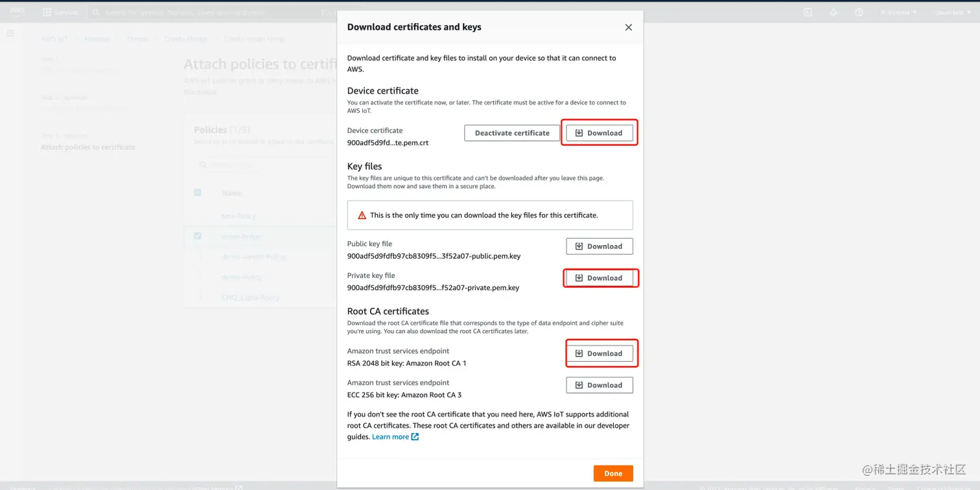Image resolution: width=980 pixels, height=490 pixels.
Task: Select the 900adf5d9fd...te.pem.crt file name
Action: pyautogui.click(x=388, y=143)
